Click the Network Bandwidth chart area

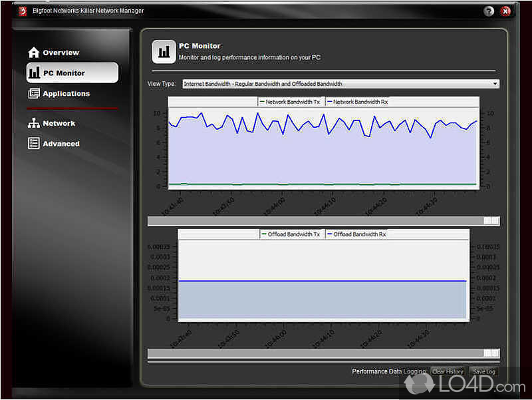coord(324,148)
